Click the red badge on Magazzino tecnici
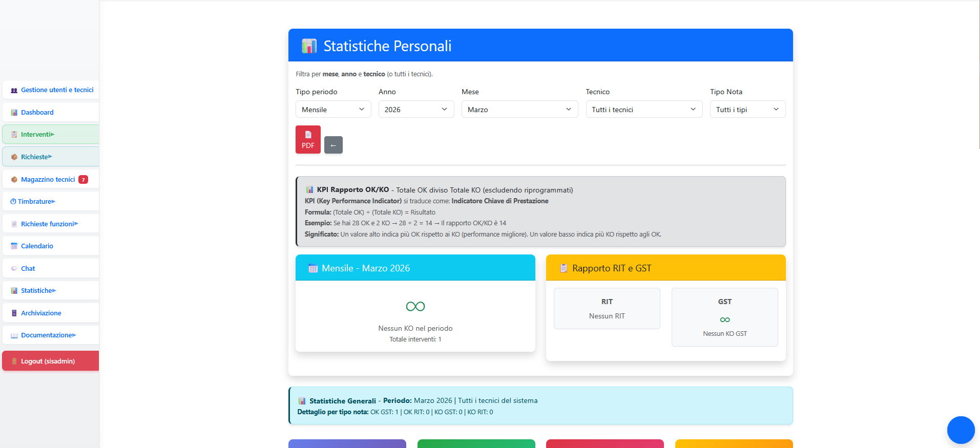The image size is (980, 448). coord(83,180)
